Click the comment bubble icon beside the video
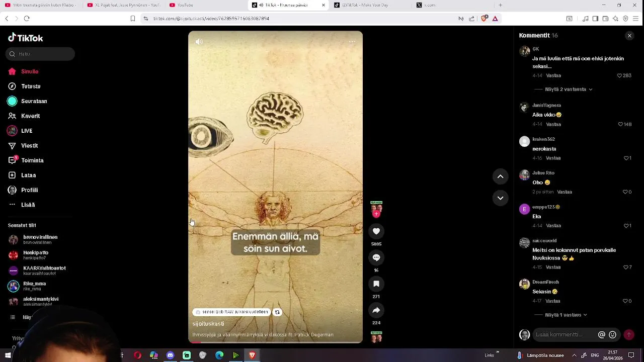The width and height of the screenshot is (644, 362). click(376, 257)
